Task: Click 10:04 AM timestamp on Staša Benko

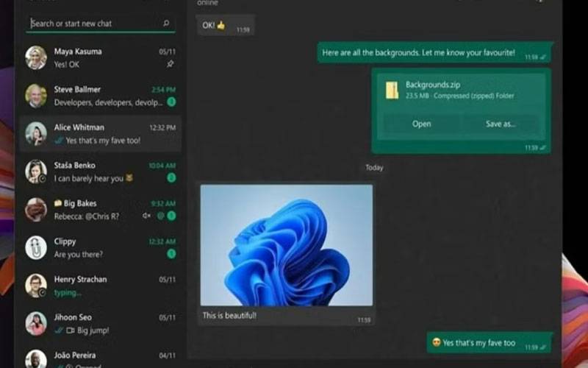Action: [x=162, y=166]
